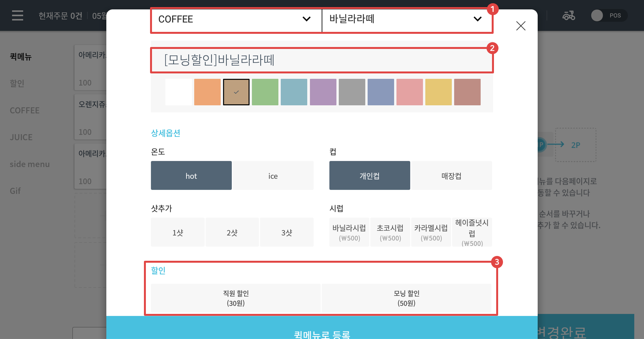Close the menu edit dialog
This screenshot has height=339, width=644.
pos(521,26)
